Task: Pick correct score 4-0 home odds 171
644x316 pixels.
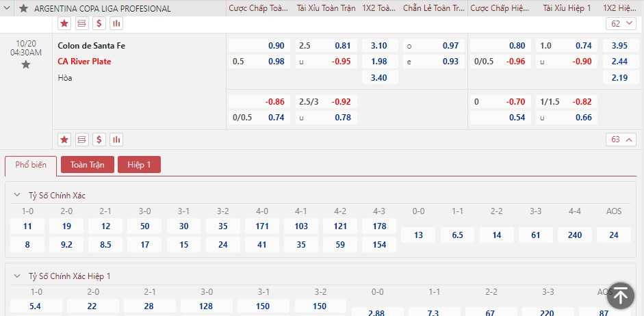Action: pos(262,226)
